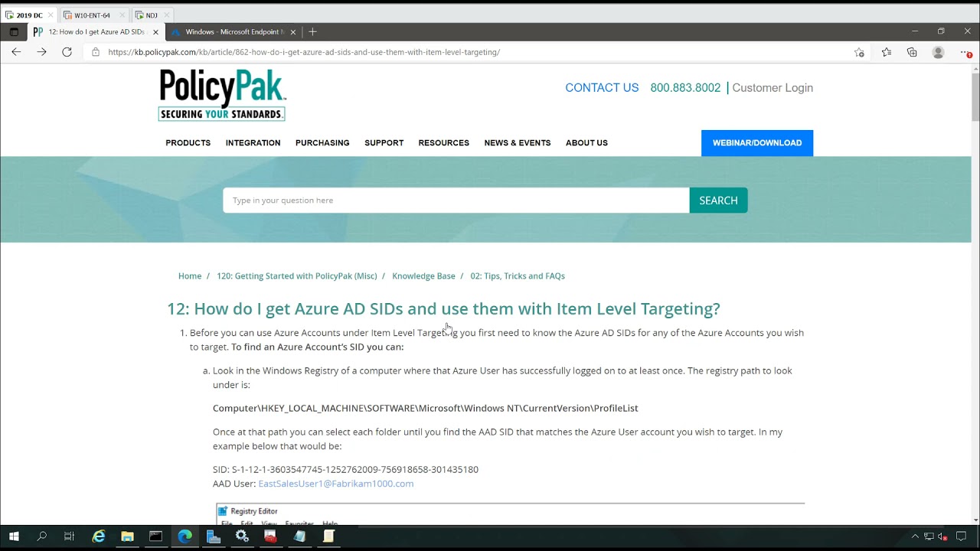
Task: Close the Microsoft Endpoint Manager tab
Action: [293, 32]
